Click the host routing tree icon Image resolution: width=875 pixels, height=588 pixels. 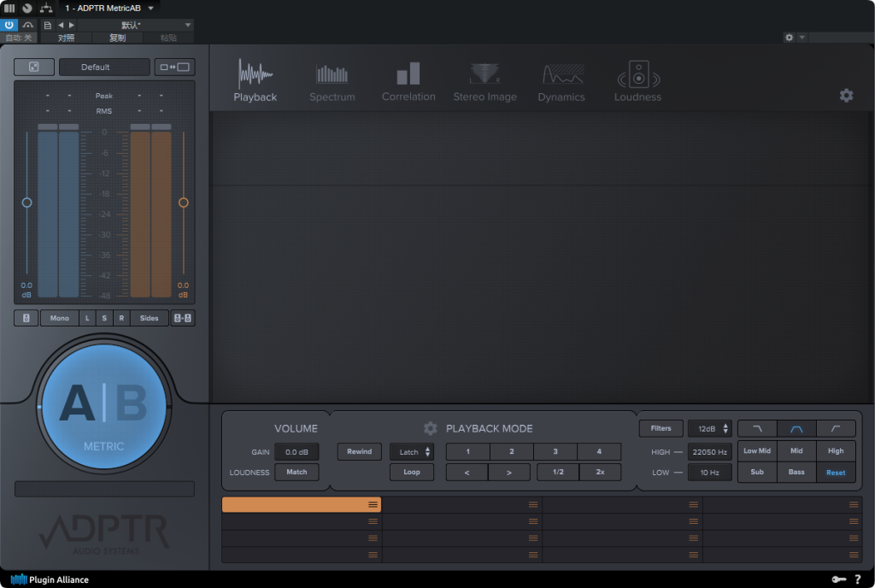[46, 8]
